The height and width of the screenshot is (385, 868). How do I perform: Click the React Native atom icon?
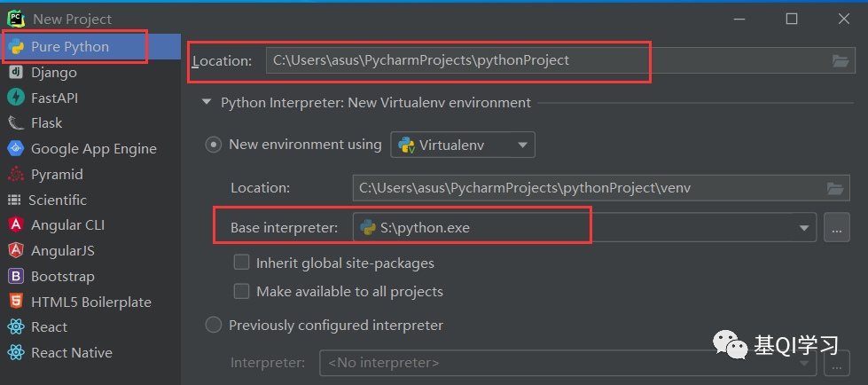pyautogui.click(x=16, y=352)
